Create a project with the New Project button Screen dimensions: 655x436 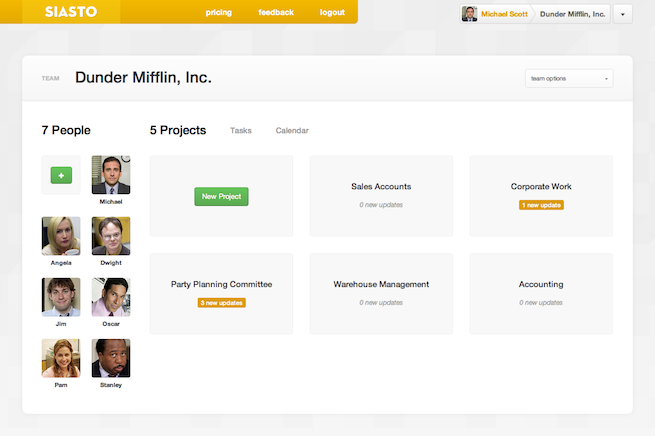coord(221,196)
